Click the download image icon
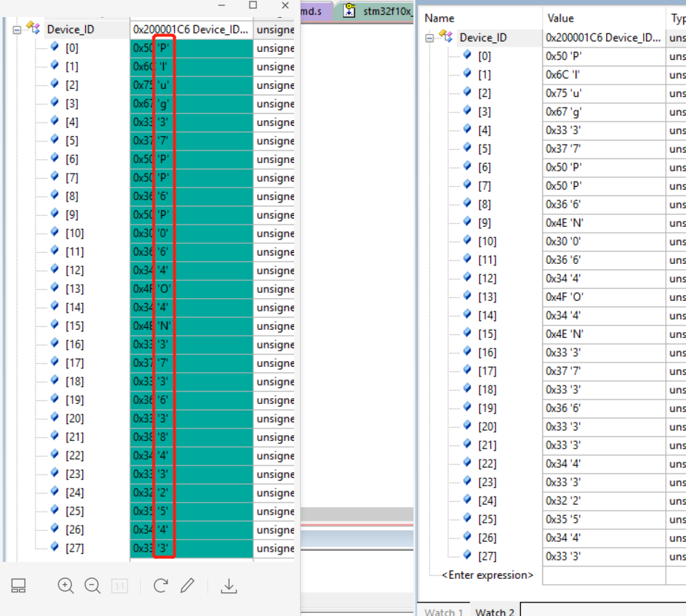 coord(228,586)
